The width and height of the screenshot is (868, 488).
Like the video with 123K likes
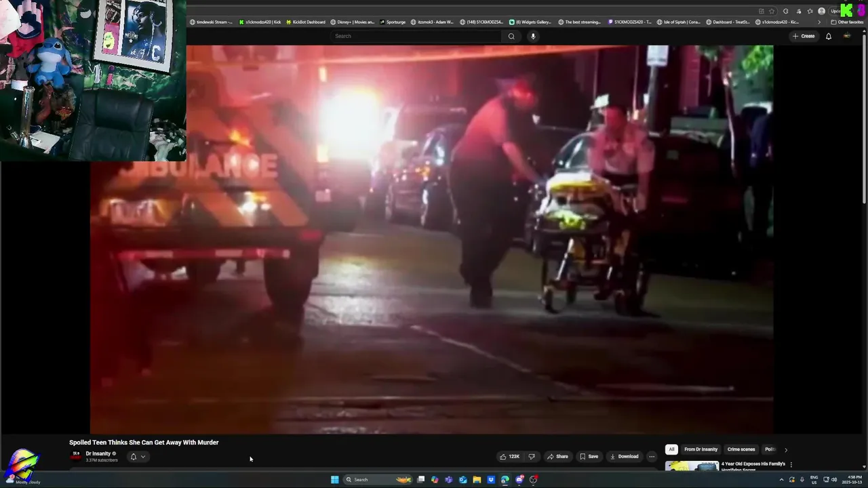[509, 456]
